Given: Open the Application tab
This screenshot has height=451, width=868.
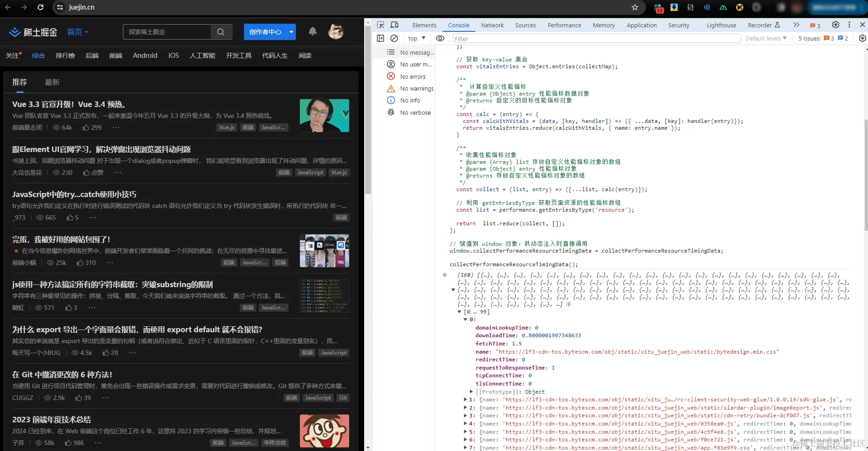Looking at the screenshot, I should (642, 25).
